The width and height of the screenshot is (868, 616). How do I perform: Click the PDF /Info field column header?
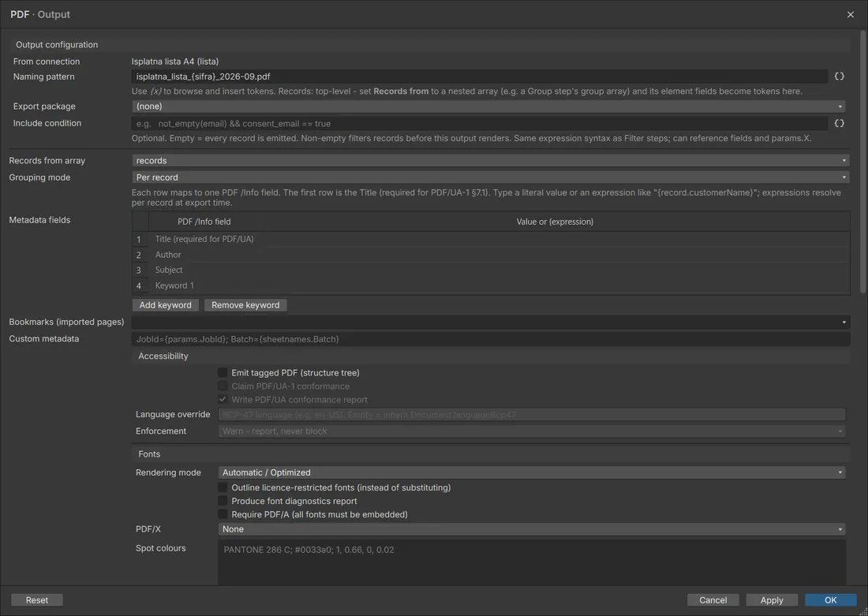[x=204, y=222]
